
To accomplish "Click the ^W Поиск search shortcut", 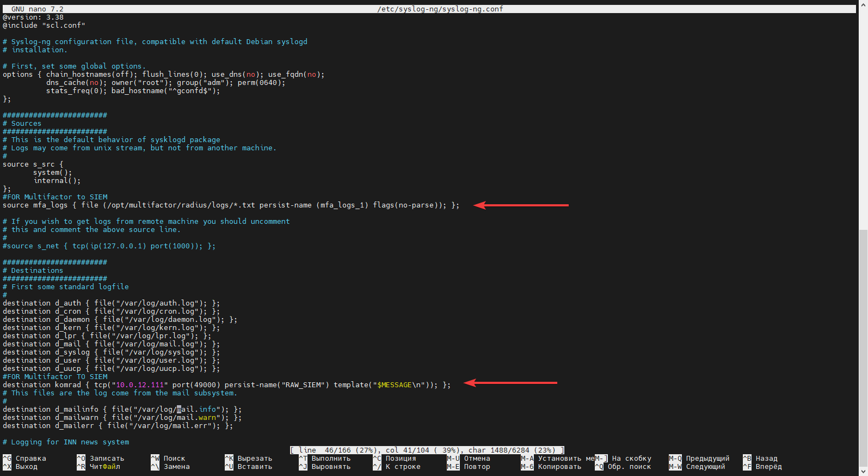I will pyautogui.click(x=168, y=459).
